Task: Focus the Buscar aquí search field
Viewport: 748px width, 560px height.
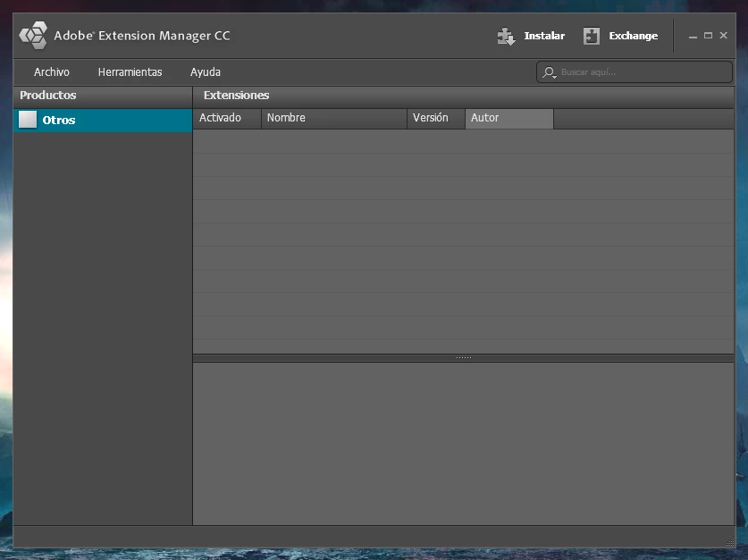Action: point(635,72)
